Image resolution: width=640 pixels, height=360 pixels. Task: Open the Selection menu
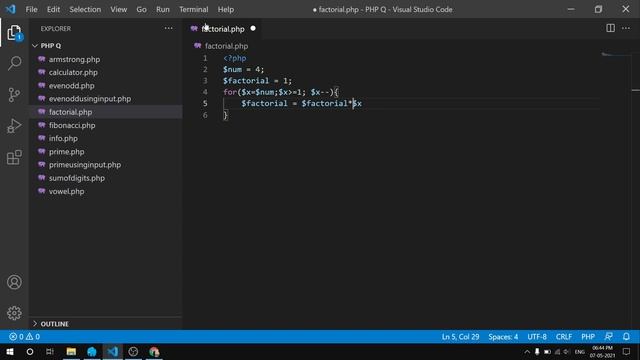85,9
